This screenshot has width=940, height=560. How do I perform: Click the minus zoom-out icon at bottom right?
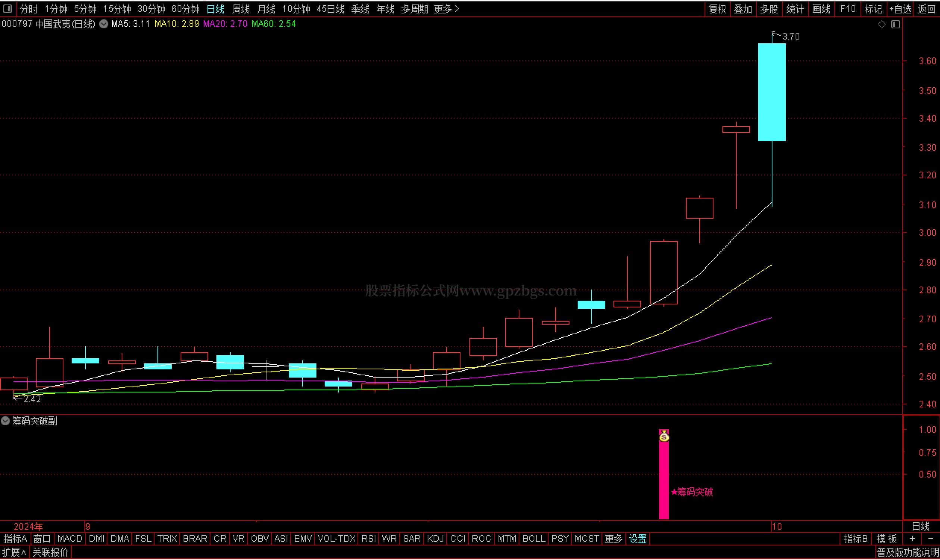[x=930, y=539]
